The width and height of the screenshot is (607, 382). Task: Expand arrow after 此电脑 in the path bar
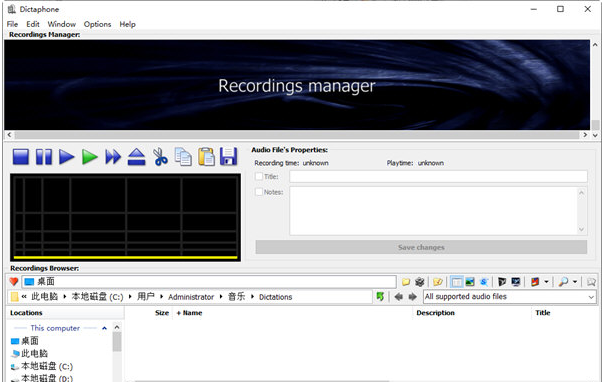point(65,297)
